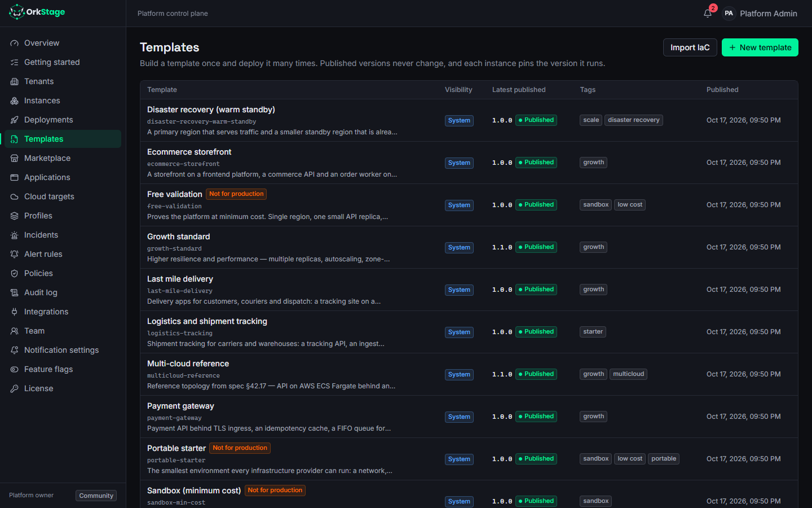Click the Marketplace store icon
Viewport: 812px width, 508px height.
[x=15, y=158]
